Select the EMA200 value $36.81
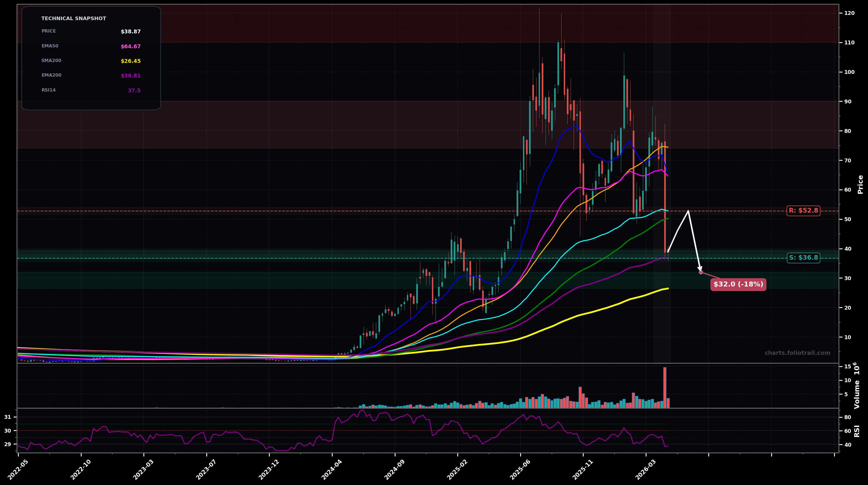868x485 pixels. pos(131,76)
